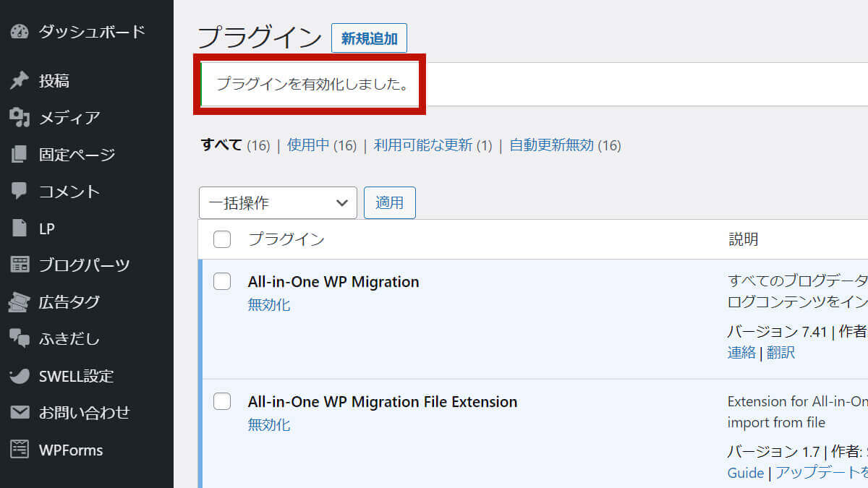Click the SWELL設定 wave icon
Image resolution: width=868 pixels, height=488 pixels.
[19, 376]
